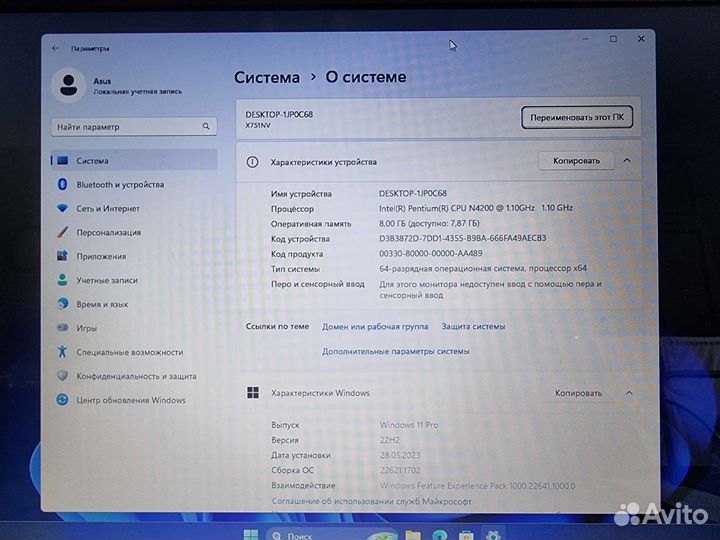
Task: Select Система in sidebar
Action: click(134, 161)
